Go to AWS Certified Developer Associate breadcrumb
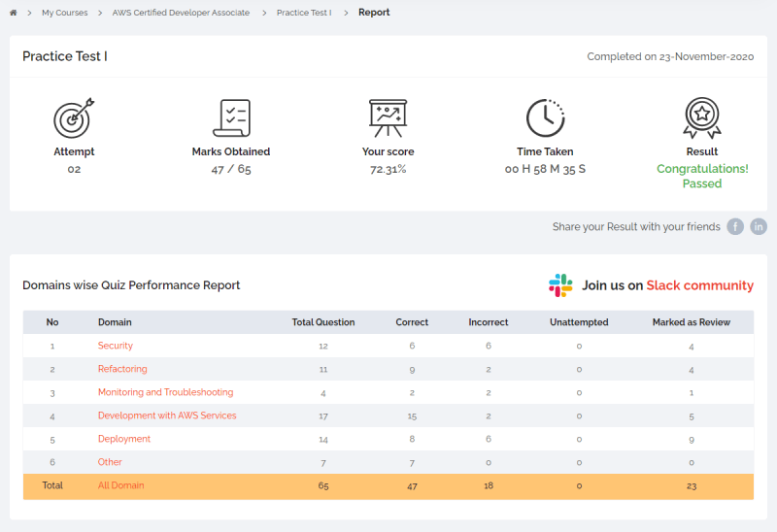 (181, 13)
